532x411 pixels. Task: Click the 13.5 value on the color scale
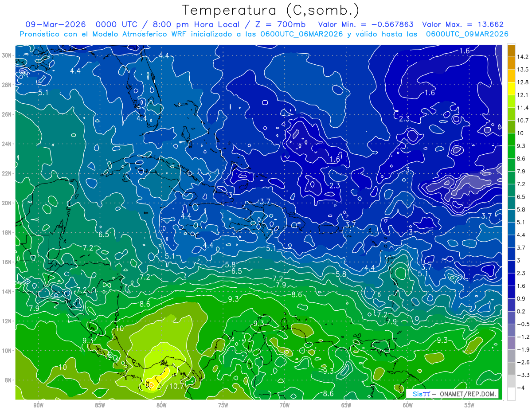(x=523, y=70)
